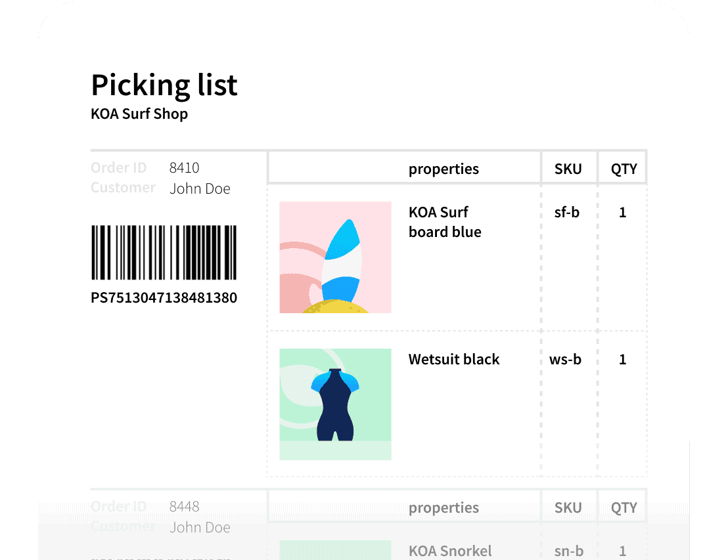Click the sn-b SKU value
The width and height of the screenshot is (728, 560).
(567, 551)
